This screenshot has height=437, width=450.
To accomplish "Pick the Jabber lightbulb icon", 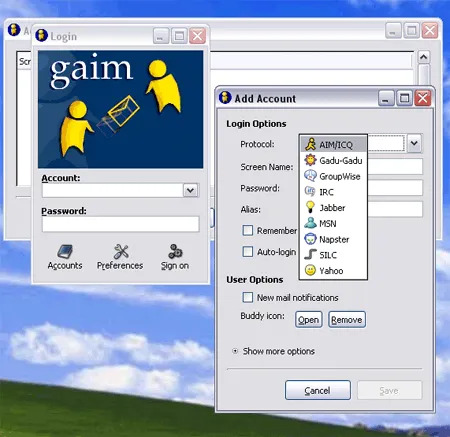I will (x=310, y=207).
